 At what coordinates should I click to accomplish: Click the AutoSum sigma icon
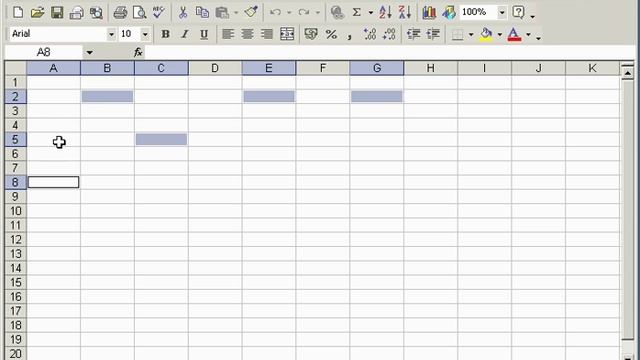tap(357, 13)
